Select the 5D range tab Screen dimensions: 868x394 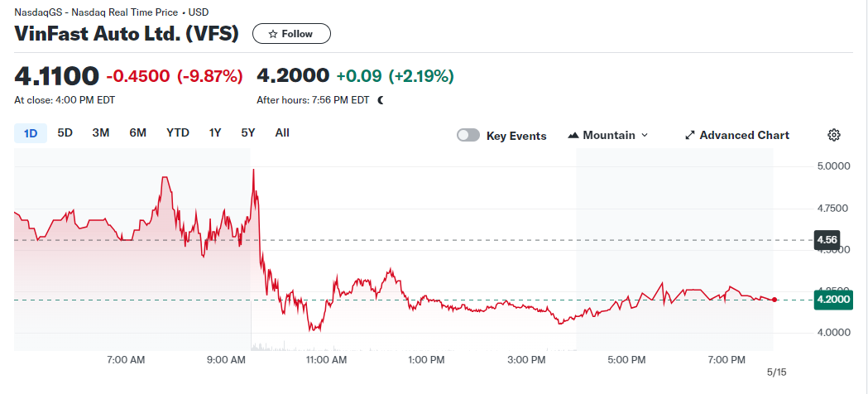[65, 132]
